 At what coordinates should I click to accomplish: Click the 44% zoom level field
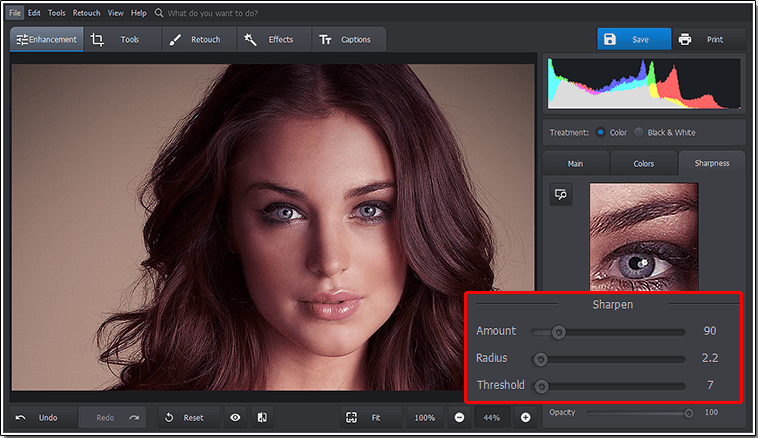click(x=492, y=417)
